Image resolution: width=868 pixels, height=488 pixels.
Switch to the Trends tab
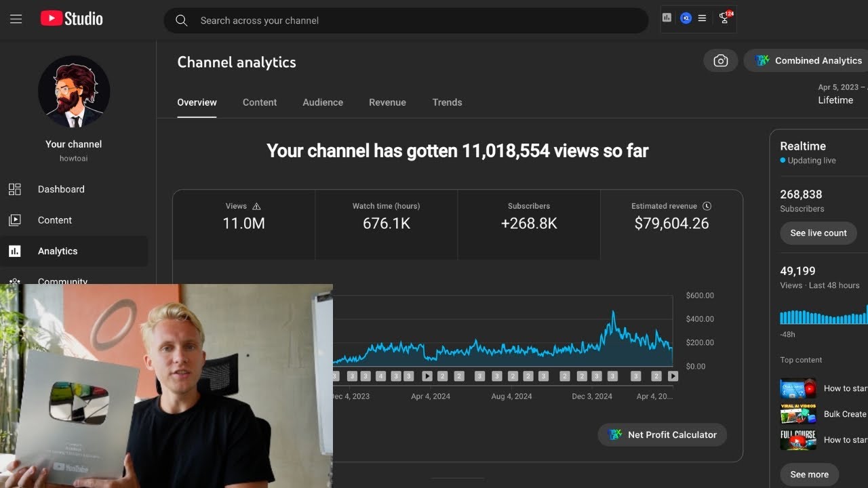click(447, 102)
